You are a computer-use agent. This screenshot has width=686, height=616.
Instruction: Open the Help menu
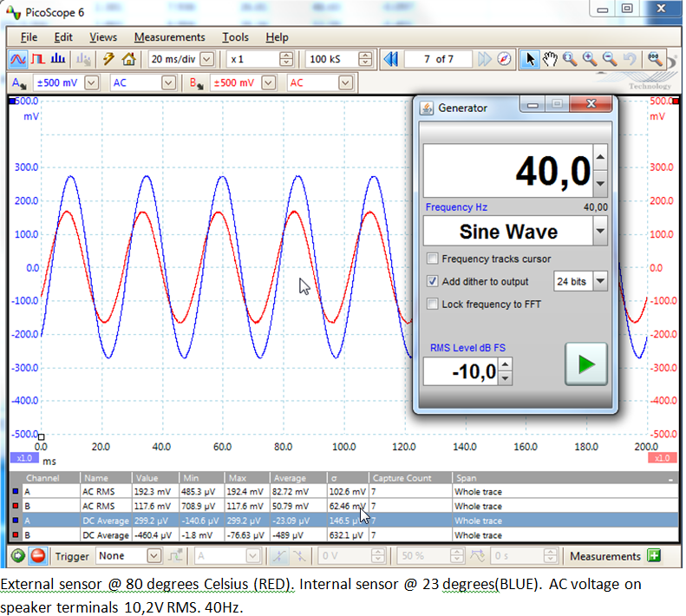277,37
